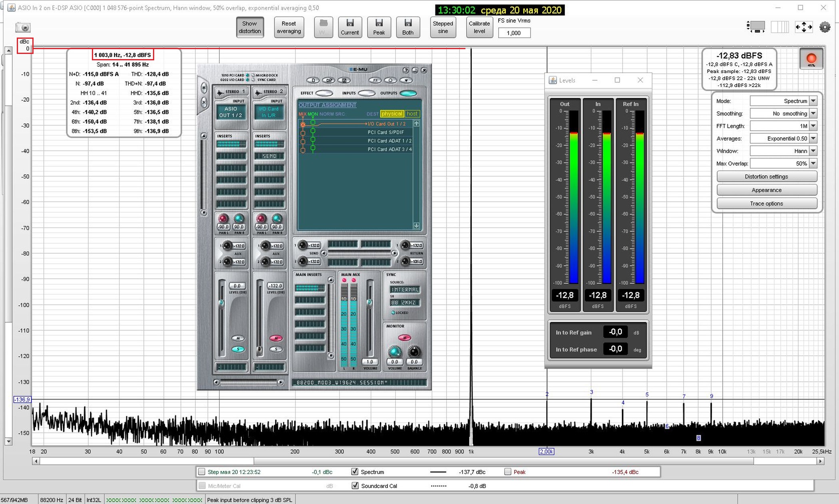Uncheck the Spectrum trace checkbox
839x504 pixels.
(354, 472)
